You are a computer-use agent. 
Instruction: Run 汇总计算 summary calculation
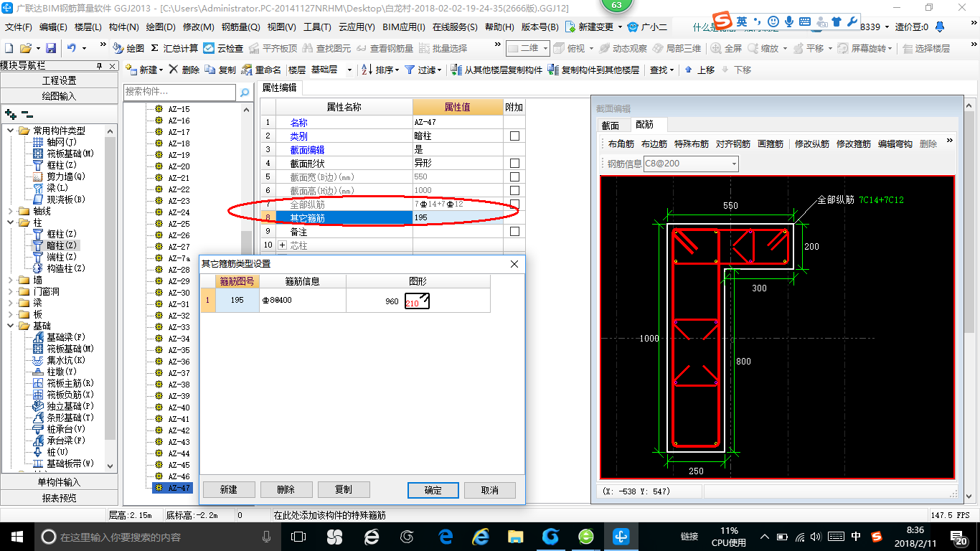coord(174,48)
